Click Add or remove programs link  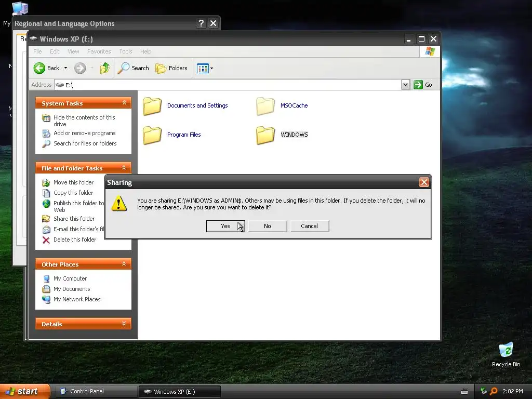[x=85, y=133]
